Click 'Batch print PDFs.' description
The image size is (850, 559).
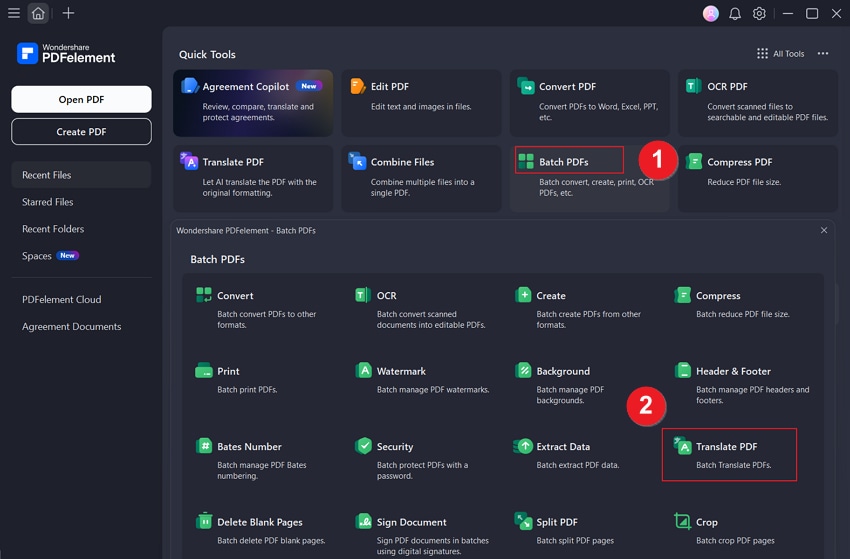click(247, 389)
